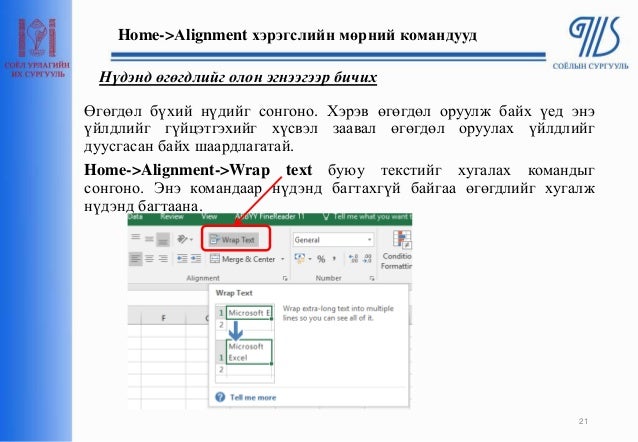The height and width of the screenshot is (442, 638).
Task: Click the Alignment group label
Action: 203,278
